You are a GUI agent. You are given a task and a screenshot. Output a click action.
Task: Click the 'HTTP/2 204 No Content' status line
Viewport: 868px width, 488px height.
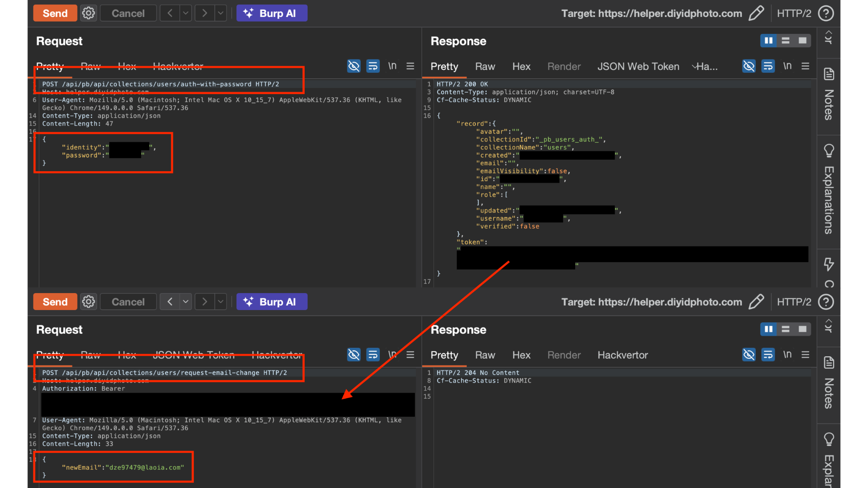pos(478,373)
